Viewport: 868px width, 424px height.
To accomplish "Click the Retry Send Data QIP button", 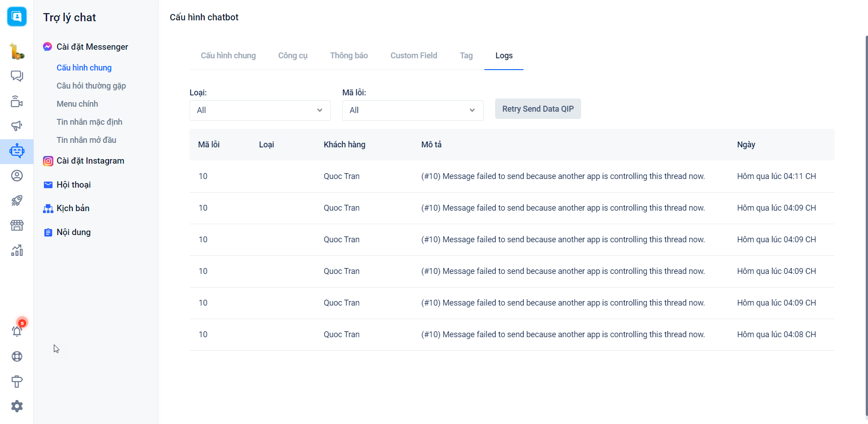I will click(x=538, y=109).
